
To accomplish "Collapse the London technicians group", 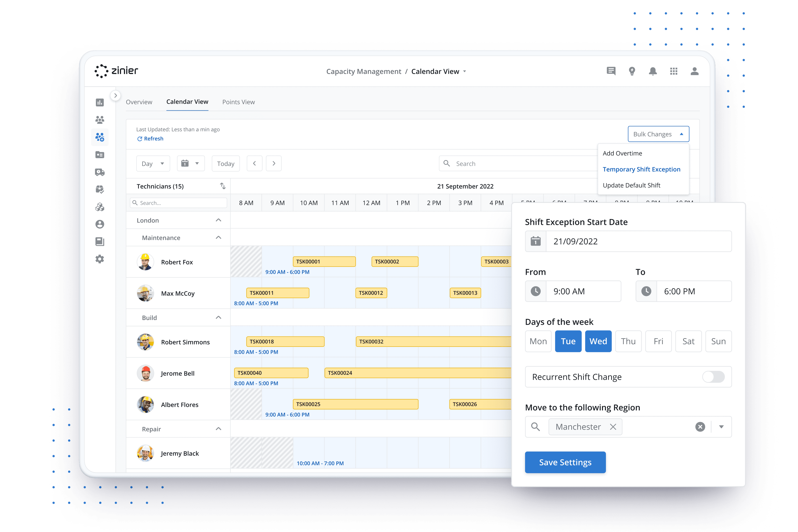I will (x=219, y=220).
